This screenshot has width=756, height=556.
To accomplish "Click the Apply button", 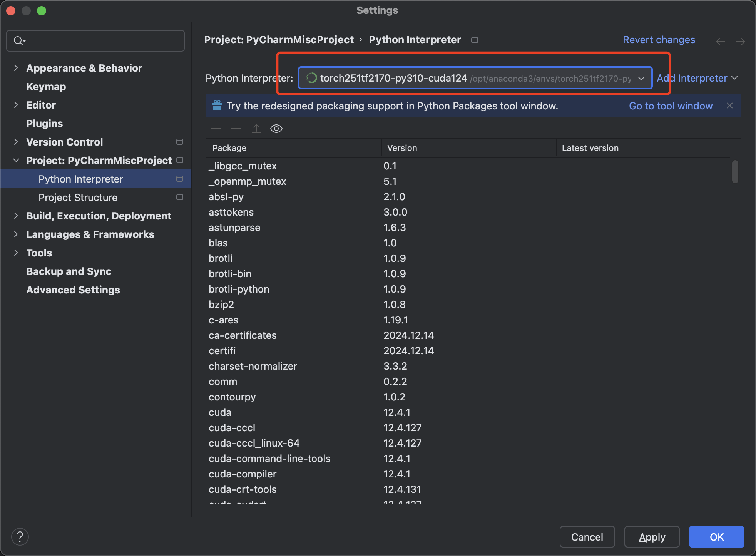I will tap(652, 537).
